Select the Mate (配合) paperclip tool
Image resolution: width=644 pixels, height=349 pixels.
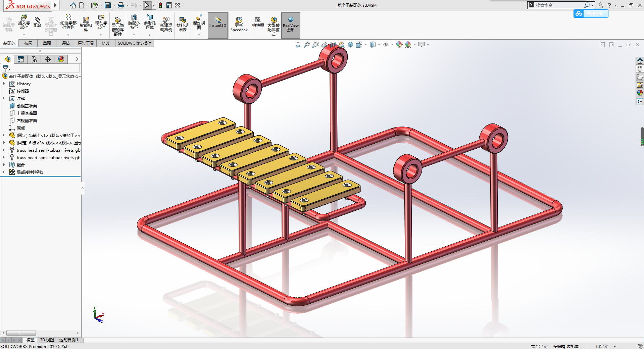(x=38, y=22)
